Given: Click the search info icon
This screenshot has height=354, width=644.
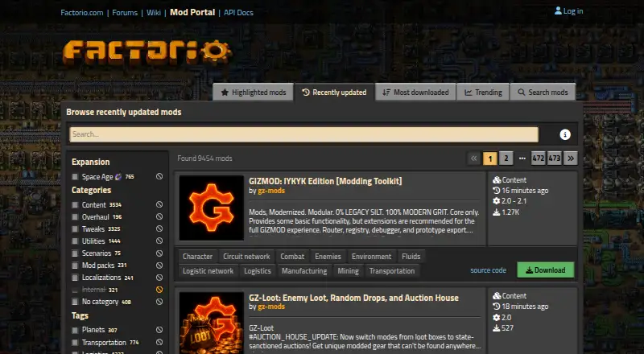Looking at the screenshot, I should [x=565, y=134].
